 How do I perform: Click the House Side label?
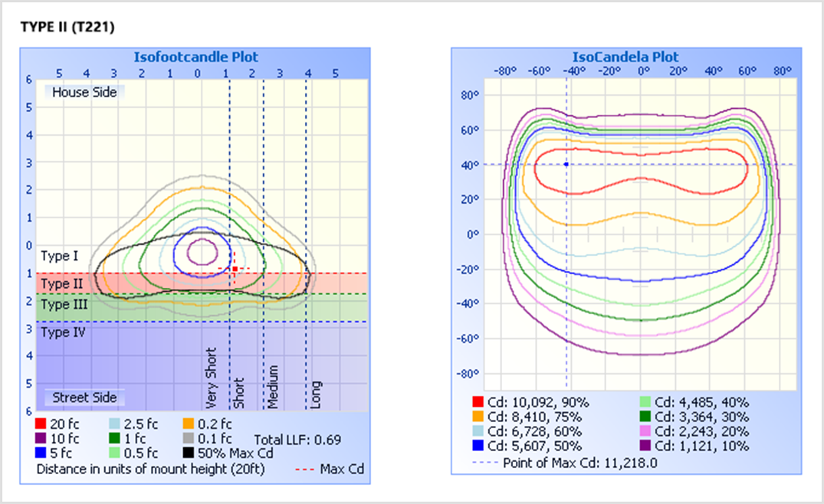pos(84,93)
